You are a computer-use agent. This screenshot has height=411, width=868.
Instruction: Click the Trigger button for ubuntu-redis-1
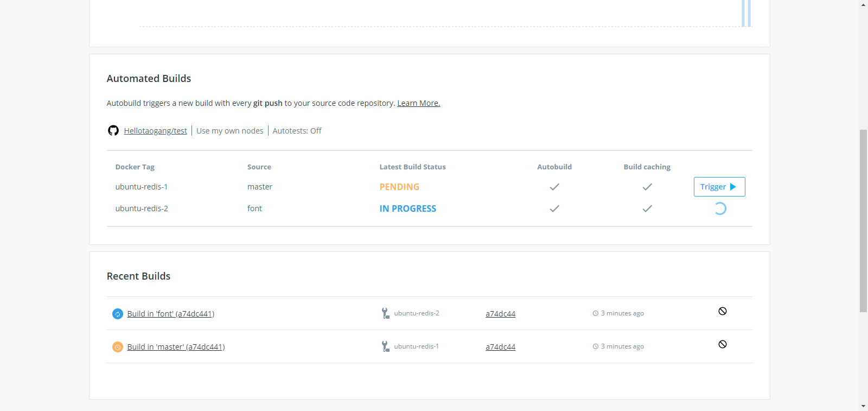point(719,187)
